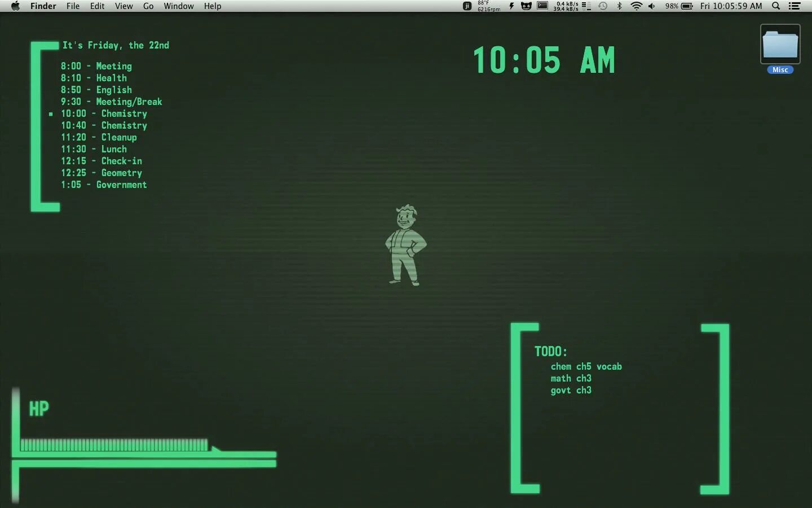
Task: Open the Time Machine menu bar icon
Action: pyautogui.click(x=603, y=6)
